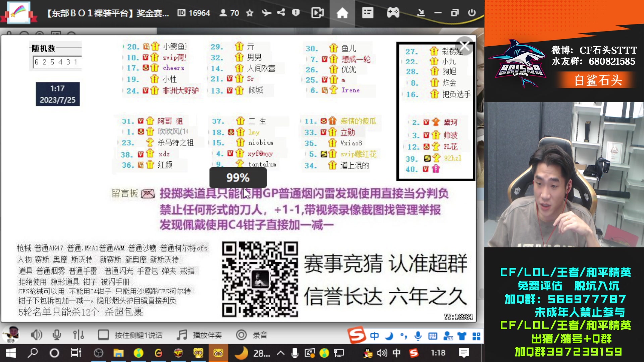The height and width of the screenshot is (362, 644).
Task: Click the random number input field
Action: pyautogui.click(x=57, y=62)
